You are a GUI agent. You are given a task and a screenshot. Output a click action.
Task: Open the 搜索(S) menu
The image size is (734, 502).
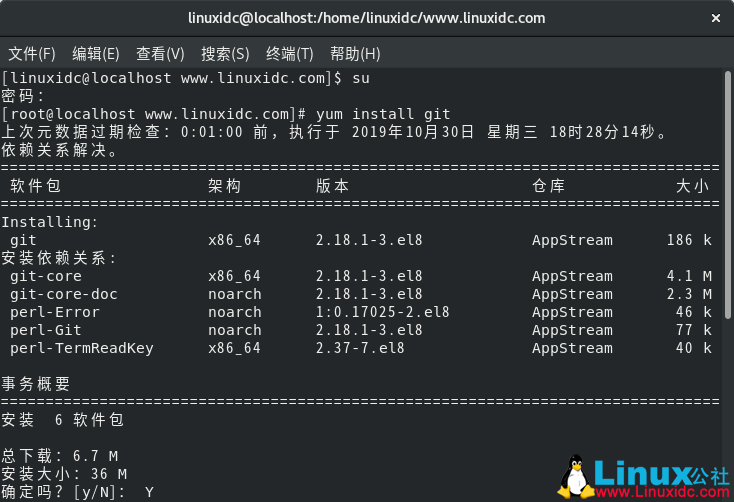click(225, 53)
